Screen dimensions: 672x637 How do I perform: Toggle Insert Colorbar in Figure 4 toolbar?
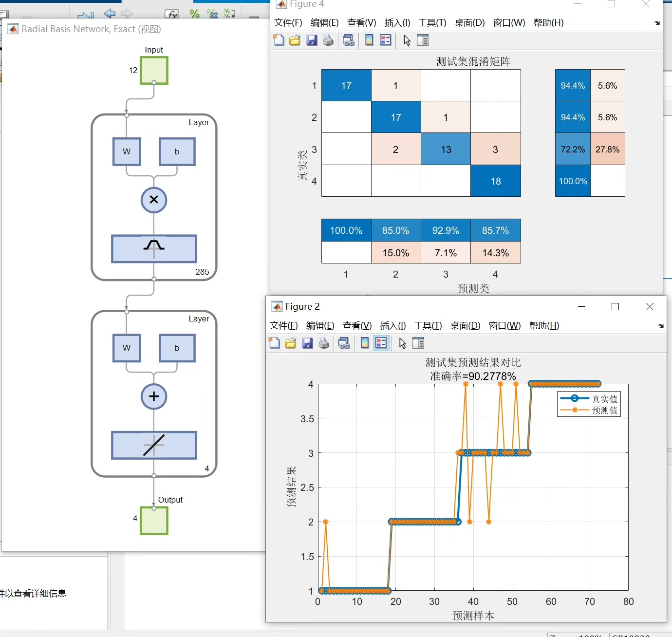369,40
